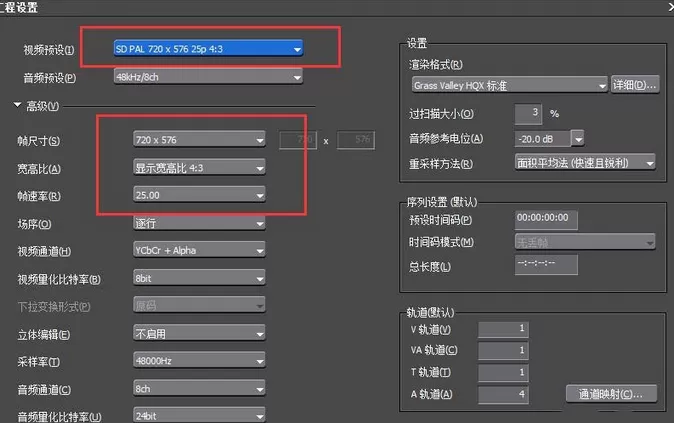Open the 立体编辑 dropdown showing 不启用
674x423 pixels.
coord(199,333)
